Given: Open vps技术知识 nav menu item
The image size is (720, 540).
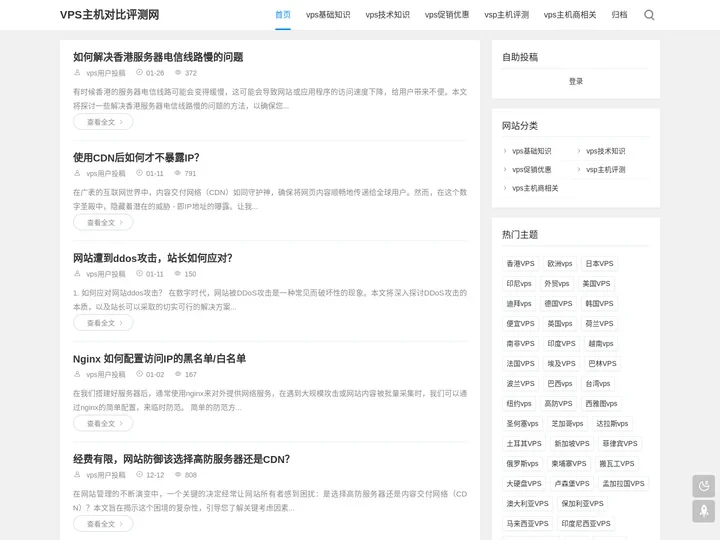Looking at the screenshot, I should pos(388,15).
